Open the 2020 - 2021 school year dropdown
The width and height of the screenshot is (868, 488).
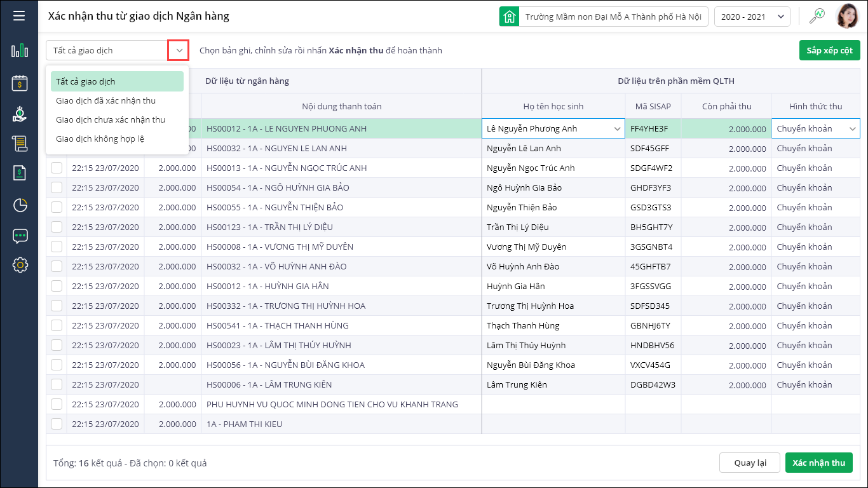click(752, 17)
